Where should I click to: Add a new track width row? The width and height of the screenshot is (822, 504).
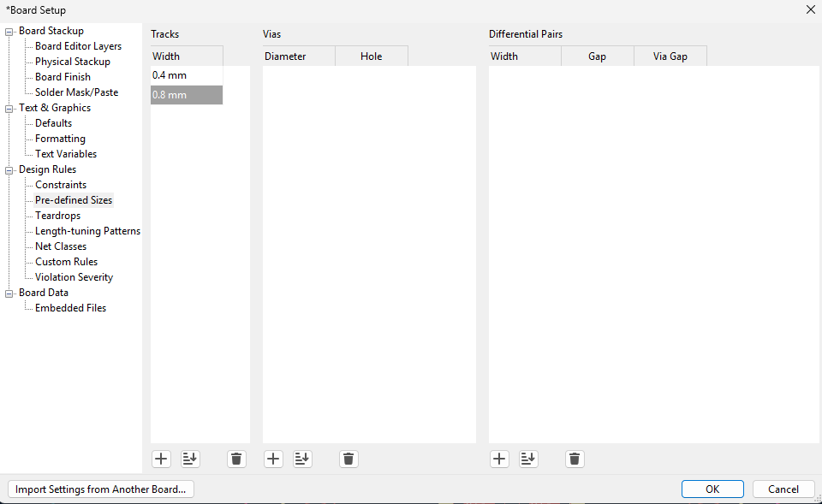tap(161, 460)
